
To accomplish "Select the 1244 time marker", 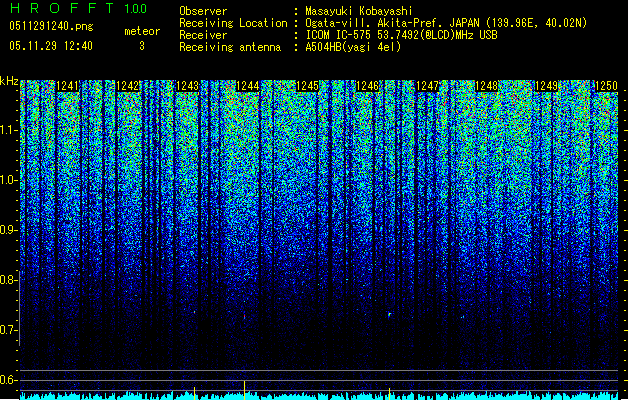I will 248,86.
